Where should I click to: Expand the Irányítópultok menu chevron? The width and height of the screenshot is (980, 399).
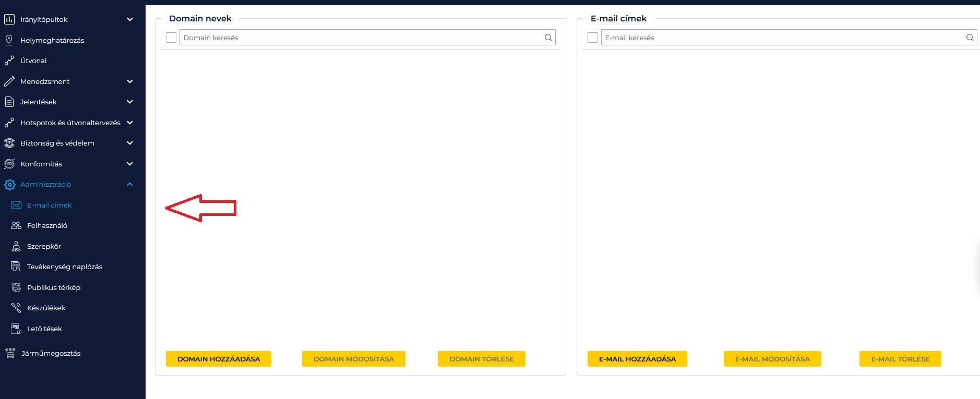click(130, 19)
